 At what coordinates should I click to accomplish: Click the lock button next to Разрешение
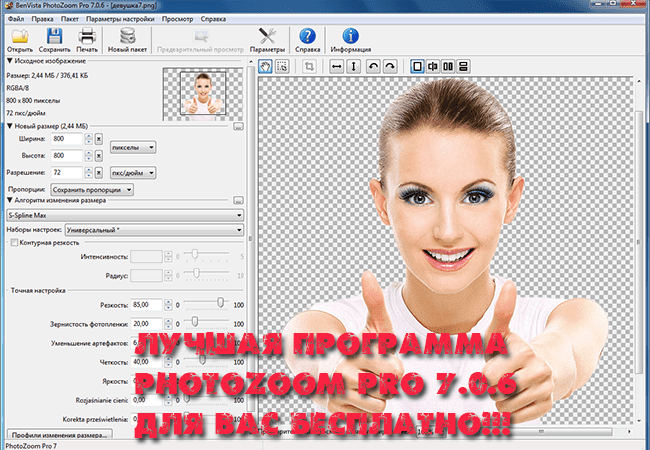(x=99, y=173)
